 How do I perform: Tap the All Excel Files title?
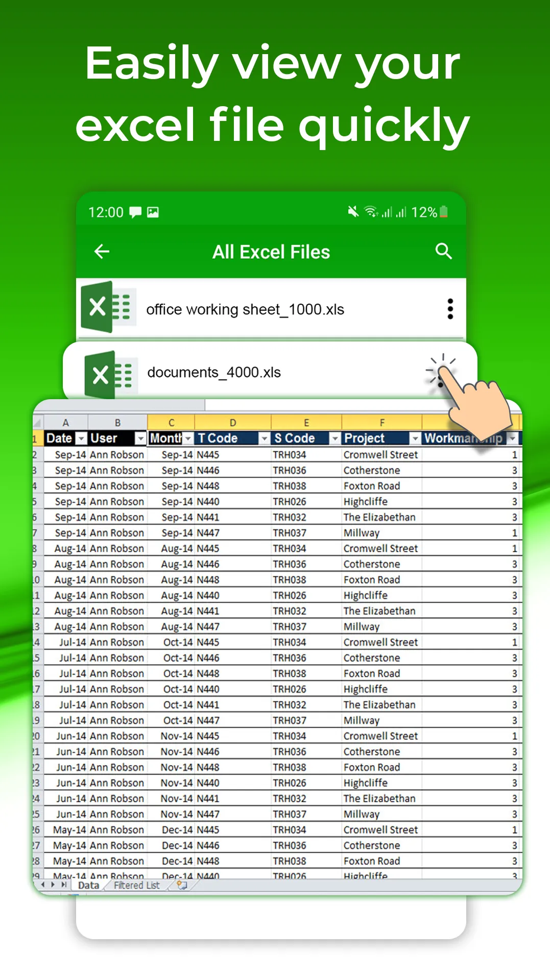(271, 252)
